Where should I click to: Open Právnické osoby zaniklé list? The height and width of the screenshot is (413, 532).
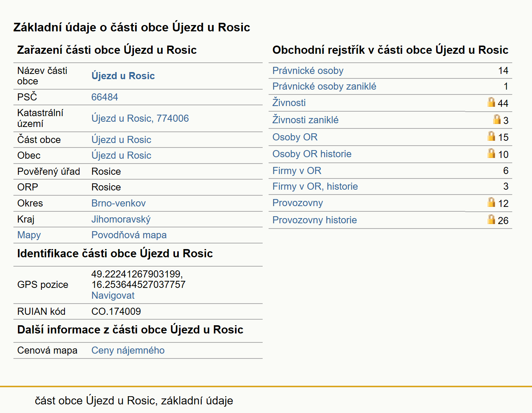pos(324,86)
